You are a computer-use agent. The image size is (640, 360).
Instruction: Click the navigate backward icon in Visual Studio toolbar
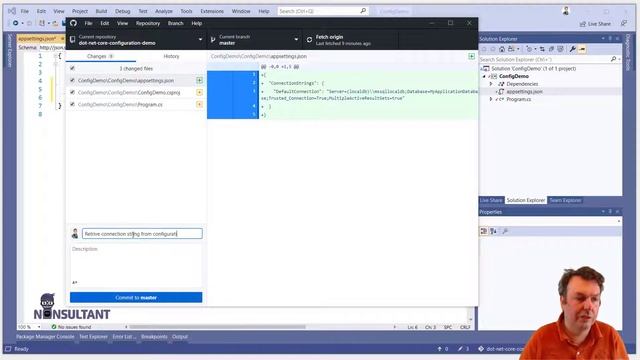click(x=16, y=23)
